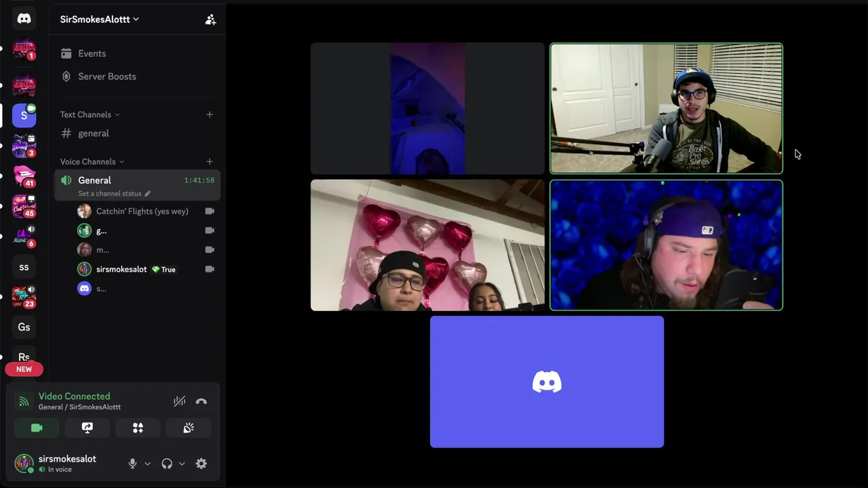Deafen with the headphones icon
The image size is (868, 488).
167,464
